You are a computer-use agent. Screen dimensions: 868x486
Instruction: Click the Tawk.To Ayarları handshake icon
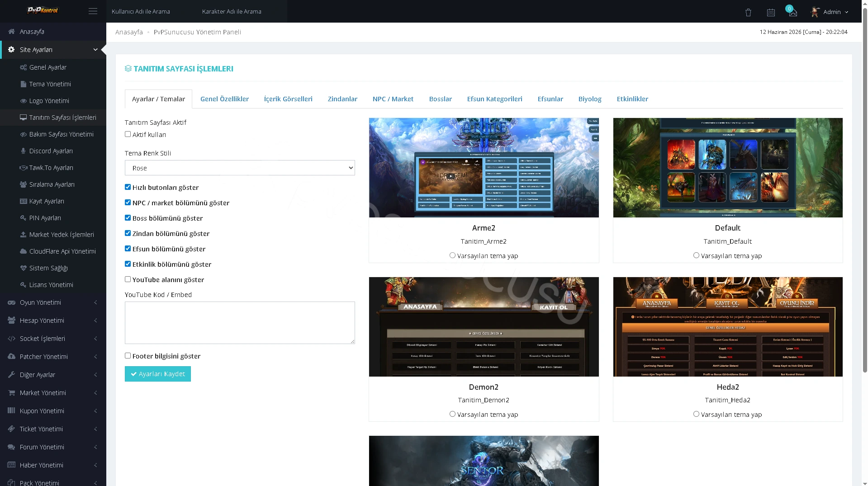tap(24, 168)
